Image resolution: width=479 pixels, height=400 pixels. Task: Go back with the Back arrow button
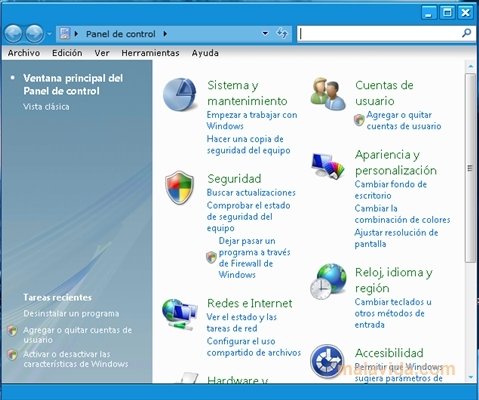pyautogui.click(x=13, y=34)
